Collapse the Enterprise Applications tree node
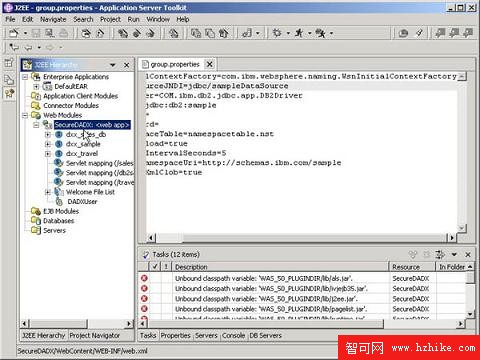The width and height of the screenshot is (480, 360). coord(25,77)
